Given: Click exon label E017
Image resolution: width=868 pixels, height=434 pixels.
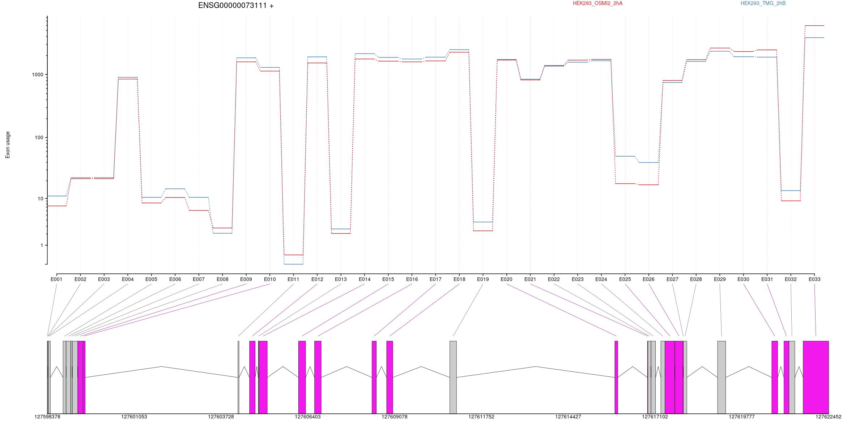Looking at the screenshot, I should point(435,279).
